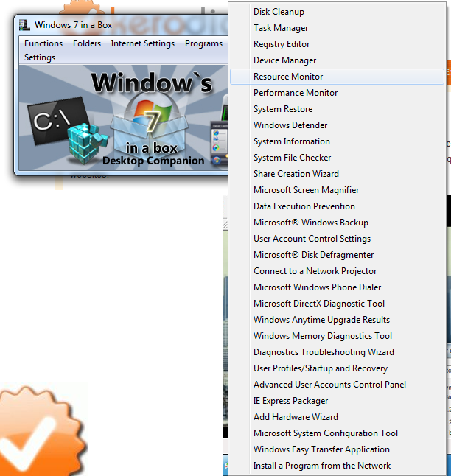Click the Windows 7 in a Box title icon
Image resolution: width=451 pixels, height=476 pixels.
(x=24, y=25)
